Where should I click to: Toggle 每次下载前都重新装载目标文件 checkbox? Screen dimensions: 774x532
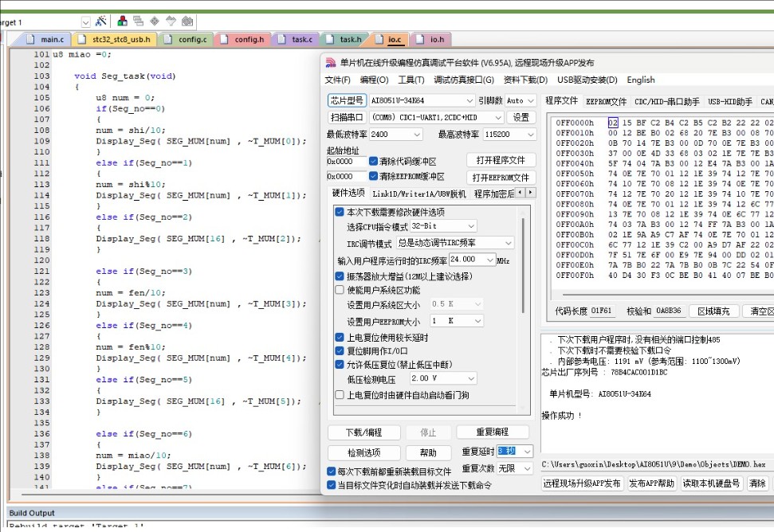coord(332,471)
